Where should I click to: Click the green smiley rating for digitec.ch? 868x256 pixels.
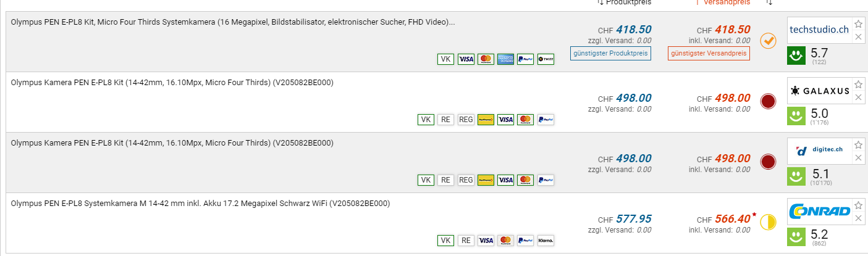[x=796, y=176]
